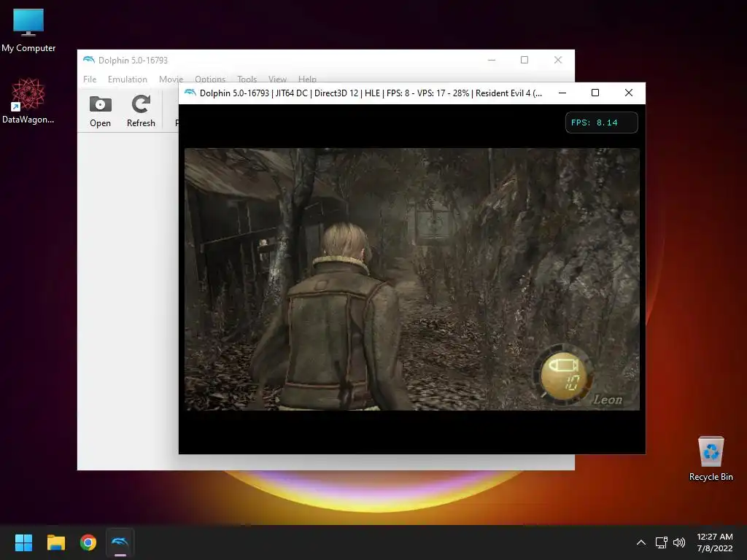Open the Options menu in Dolphin
This screenshot has height=560, width=747.
click(210, 79)
